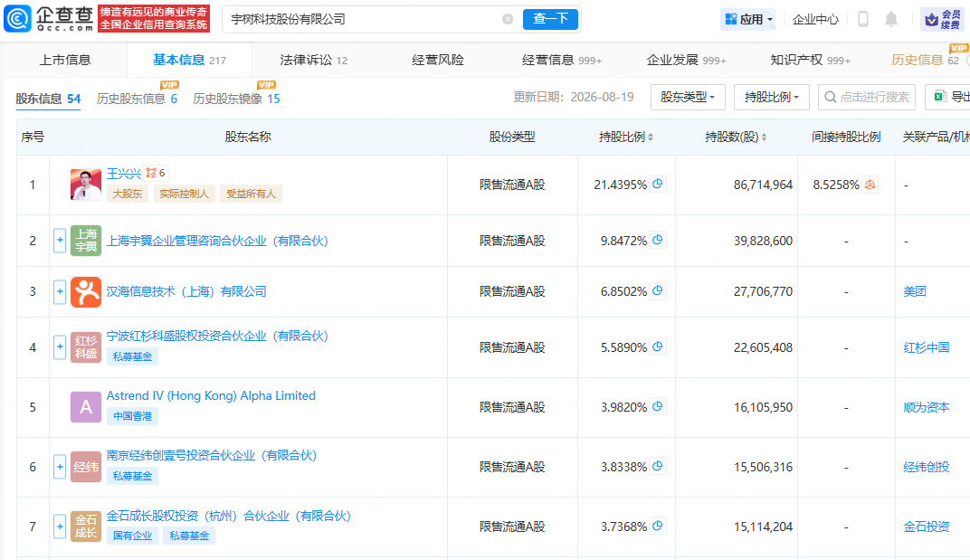Expand the 宁波红杉科盛股权投资 row
The height and width of the screenshot is (560, 970).
click(x=60, y=346)
